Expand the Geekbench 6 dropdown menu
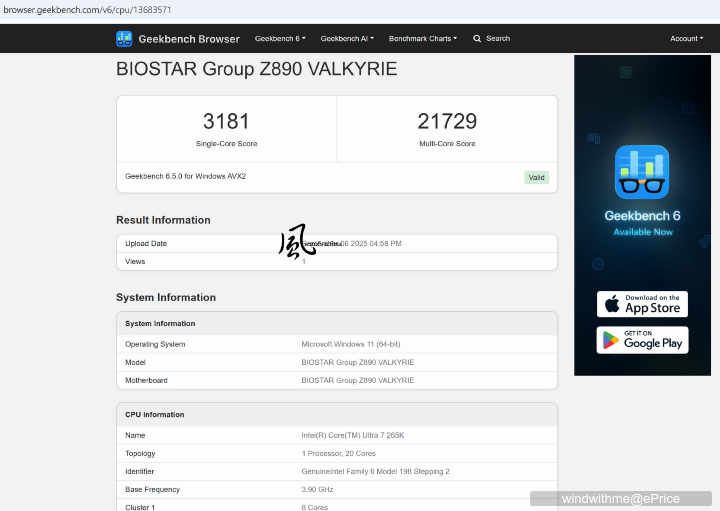Viewport: 720px width, 511px height. tap(280, 39)
